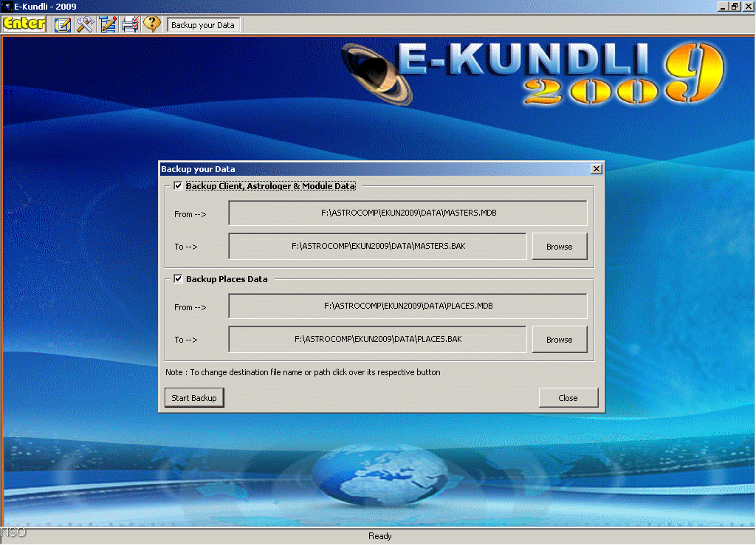Click the E-Kundli title bar app icon
This screenshot has width=756, height=545.
point(7,6)
